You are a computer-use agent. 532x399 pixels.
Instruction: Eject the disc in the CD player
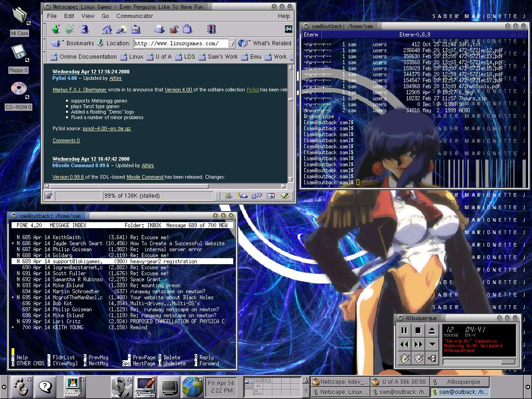432,330
